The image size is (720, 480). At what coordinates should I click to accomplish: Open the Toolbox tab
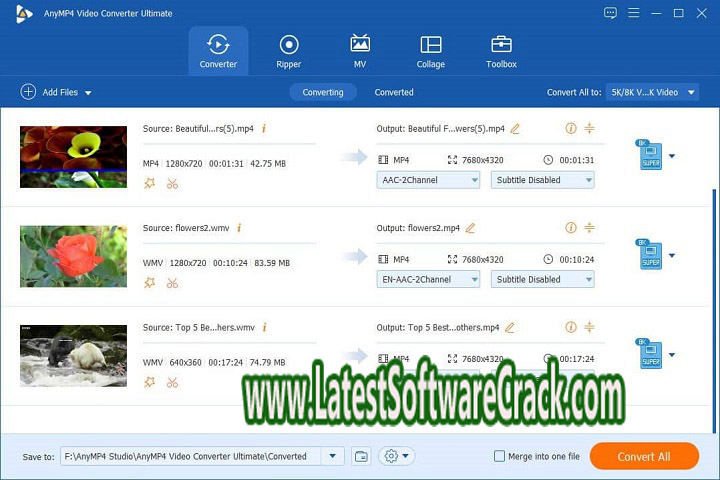click(x=501, y=51)
